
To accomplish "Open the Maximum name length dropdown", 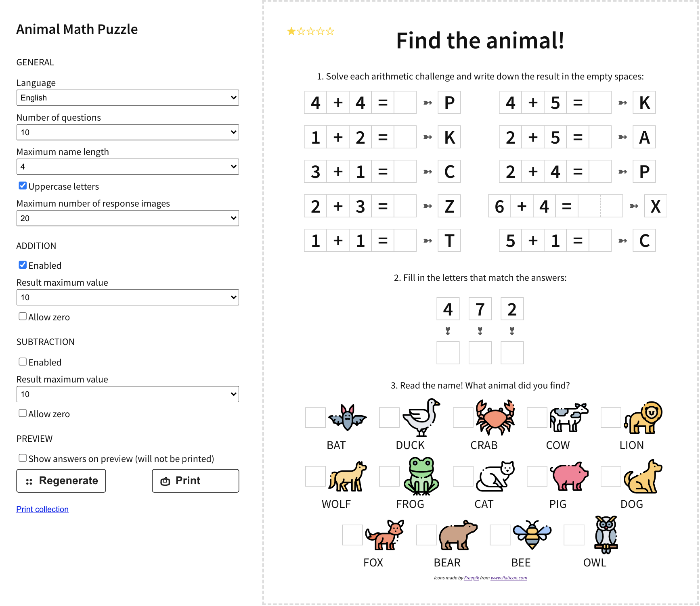I will (128, 166).
